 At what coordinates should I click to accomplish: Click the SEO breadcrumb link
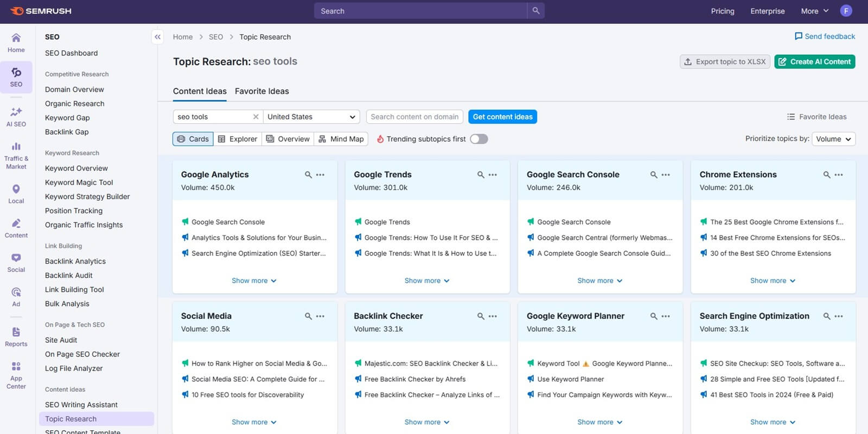coord(216,37)
